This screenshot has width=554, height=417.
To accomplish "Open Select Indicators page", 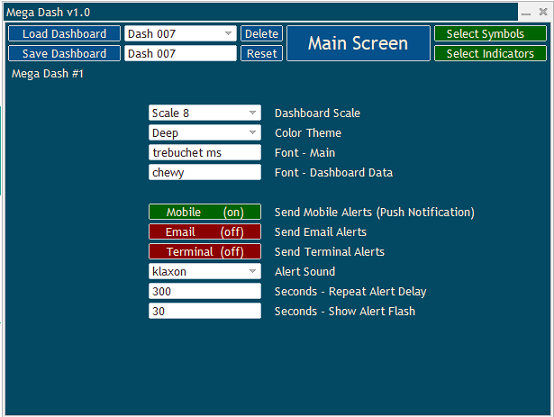I will [x=490, y=53].
